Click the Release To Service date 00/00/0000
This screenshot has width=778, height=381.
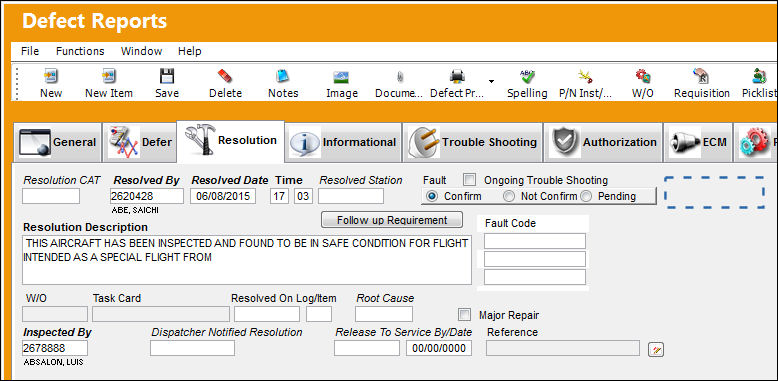(x=439, y=348)
